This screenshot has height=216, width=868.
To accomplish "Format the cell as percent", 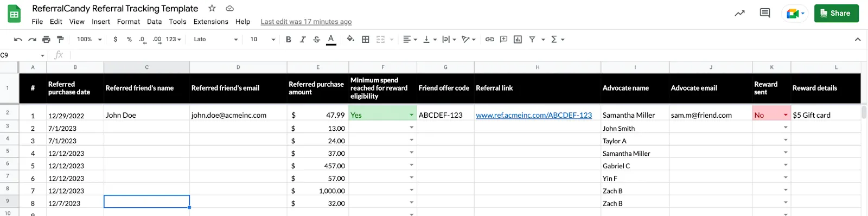I will coord(129,39).
